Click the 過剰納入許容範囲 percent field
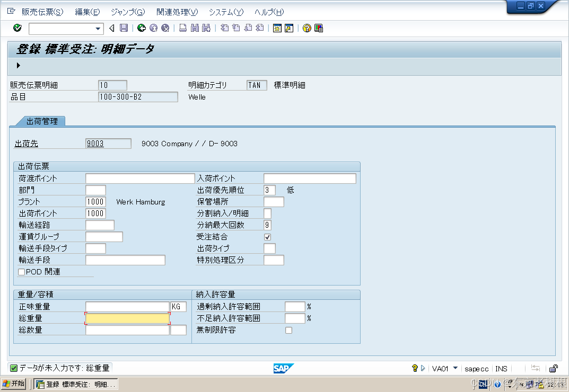This screenshot has height=392, width=569. click(x=295, y=307)
